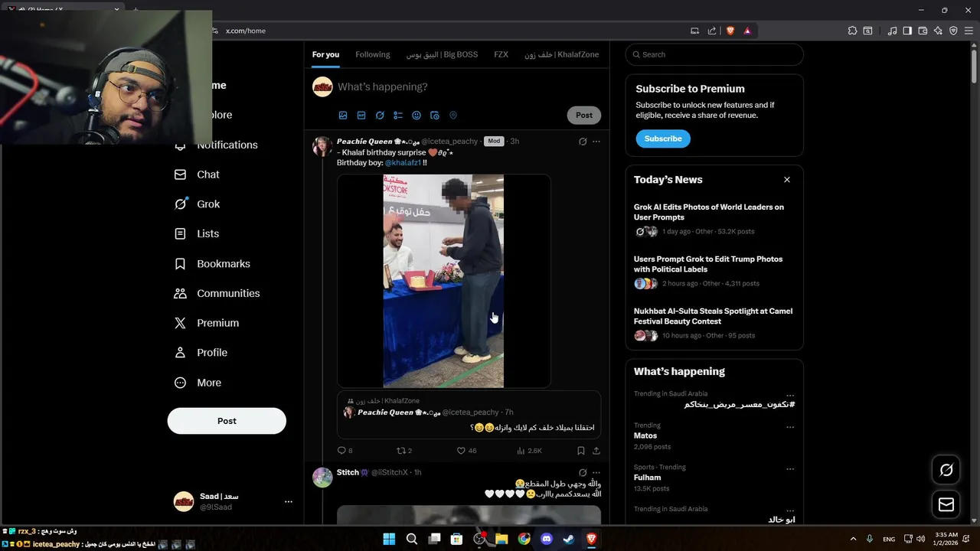Click the large sidebar Post button
The width and height of the screenshot is (980, 551).
(x=227, y=421)
